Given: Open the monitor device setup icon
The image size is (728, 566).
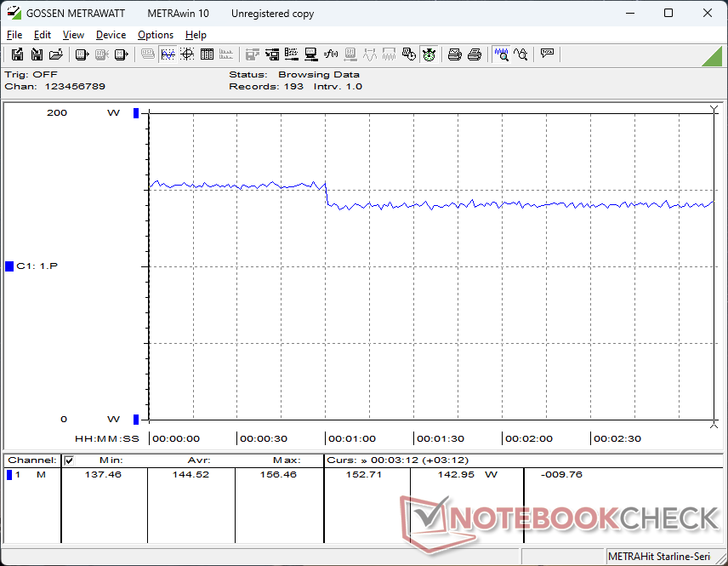Looking at the screenshot, I should (x=311, y=54).
